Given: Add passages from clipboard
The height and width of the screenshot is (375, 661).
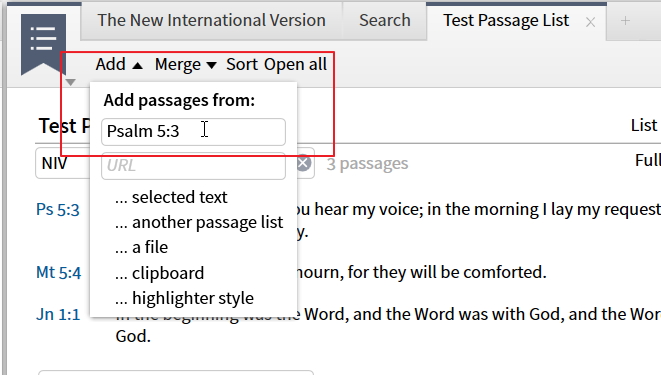Looking at the screenshot, I should tap(159, 273).
